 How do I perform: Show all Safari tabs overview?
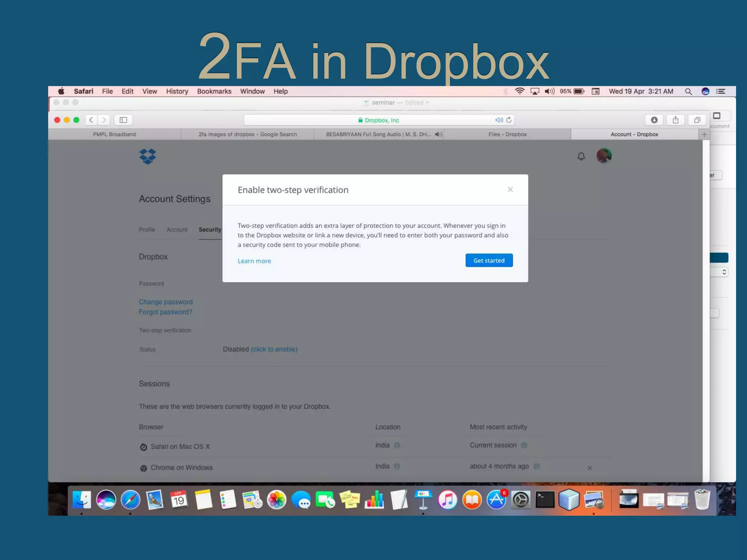(x=697, y=120)
